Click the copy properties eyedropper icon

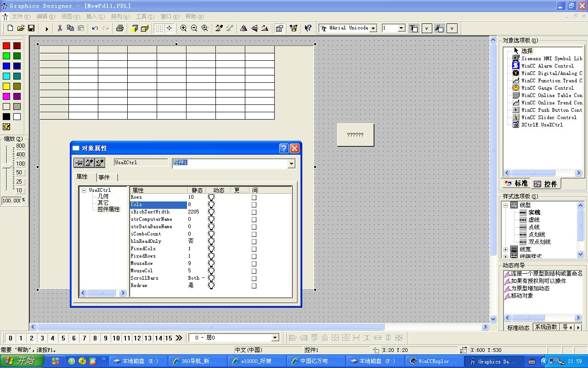90,162
